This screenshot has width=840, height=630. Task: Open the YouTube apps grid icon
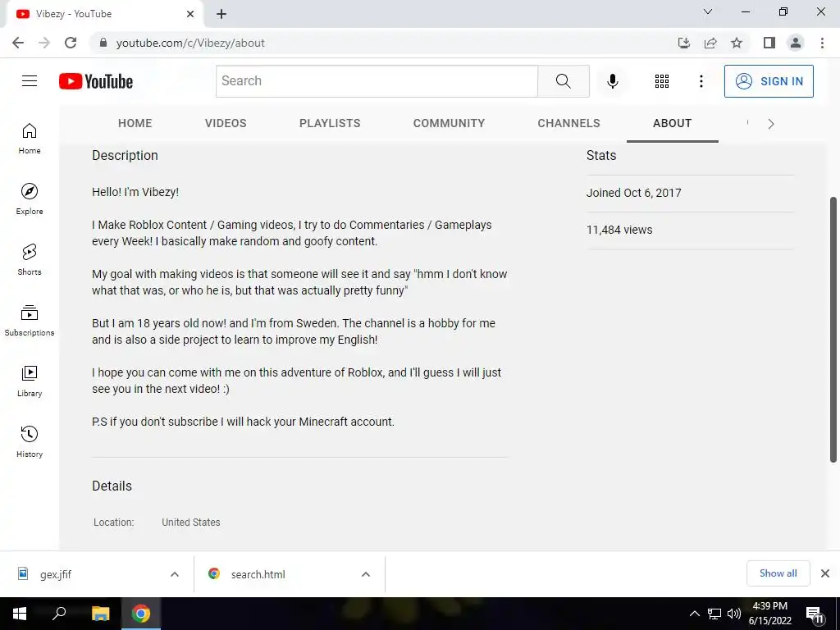pos(662,81)
